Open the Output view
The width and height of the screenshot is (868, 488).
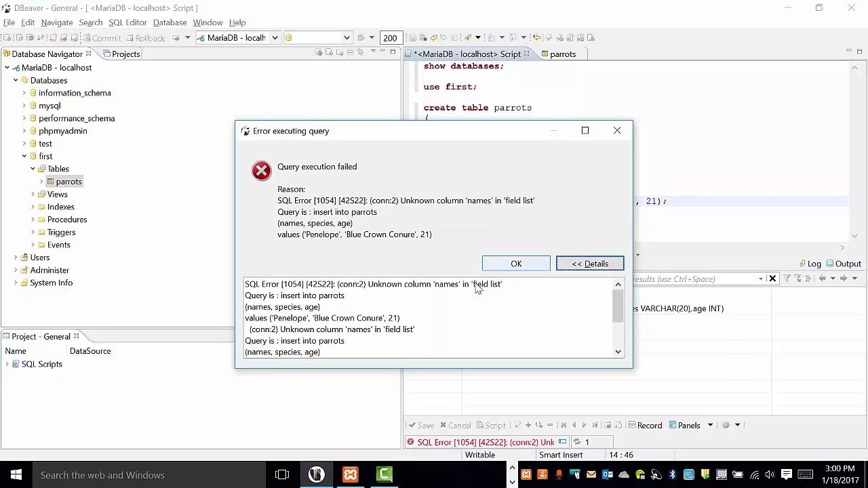tap(844, 264)
